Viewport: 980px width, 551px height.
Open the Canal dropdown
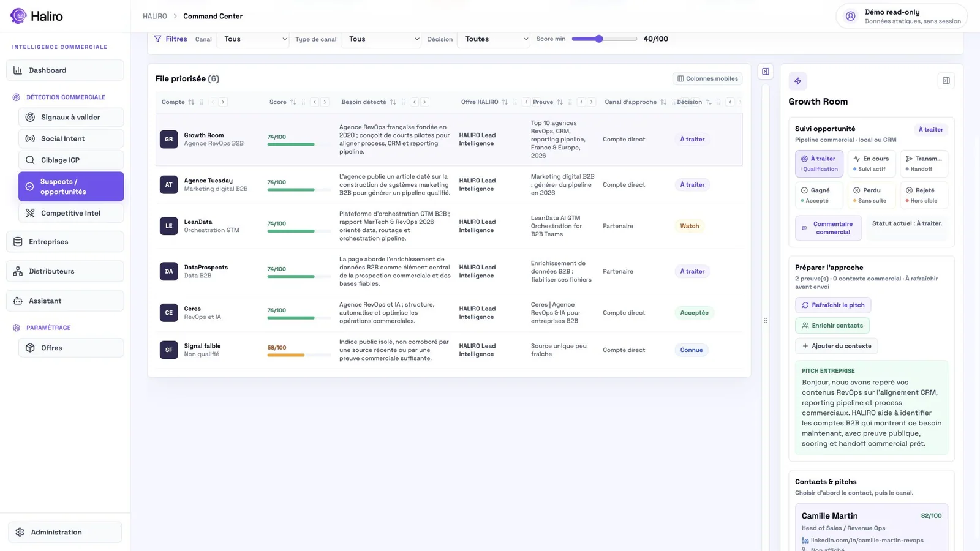click(252, 39)
